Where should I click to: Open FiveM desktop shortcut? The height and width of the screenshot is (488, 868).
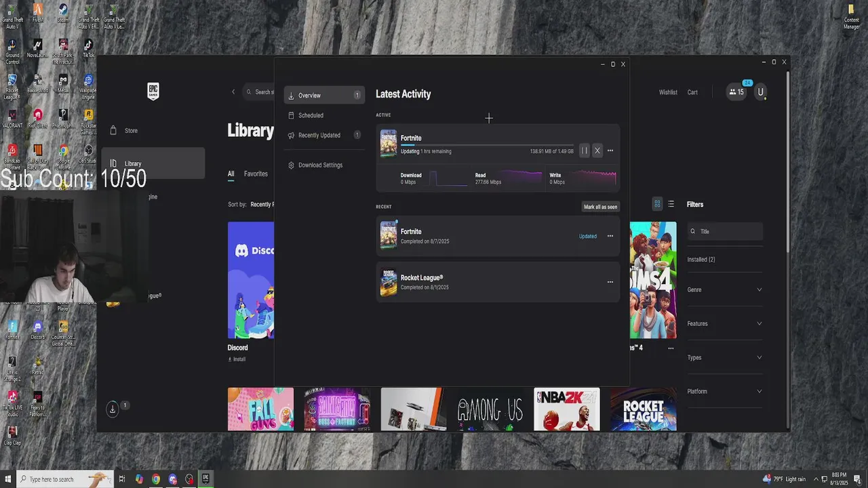point(37,14)
